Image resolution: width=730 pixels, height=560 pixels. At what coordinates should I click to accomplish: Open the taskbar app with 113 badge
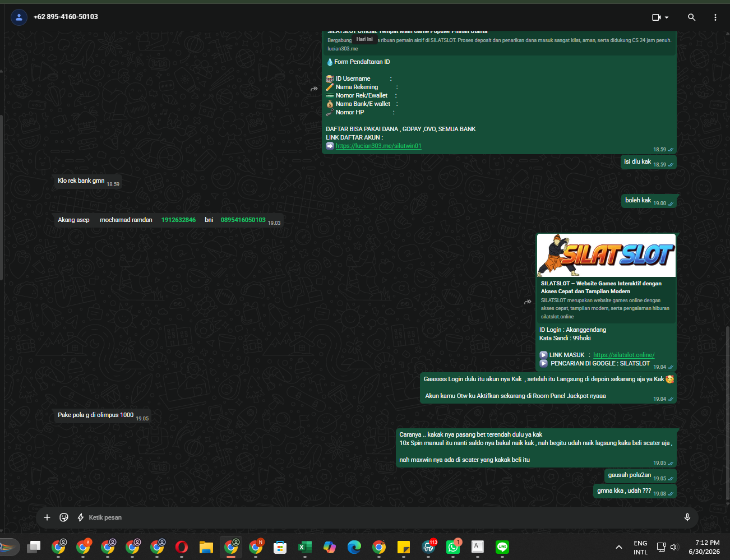tap(429, 547)
